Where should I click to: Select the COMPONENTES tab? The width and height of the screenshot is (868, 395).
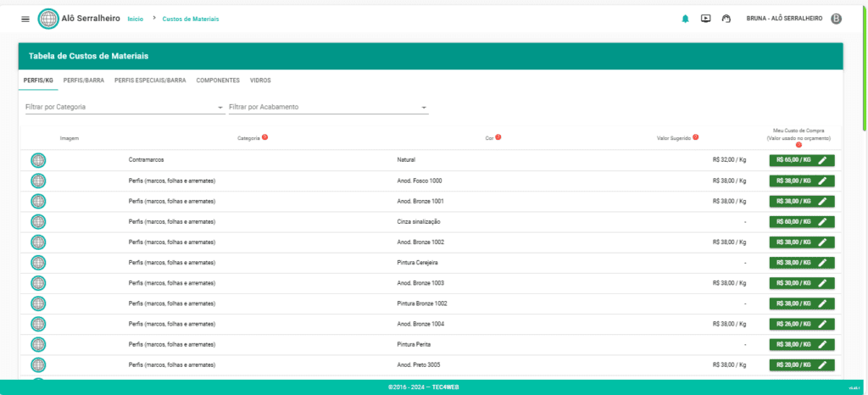(218, 81)
